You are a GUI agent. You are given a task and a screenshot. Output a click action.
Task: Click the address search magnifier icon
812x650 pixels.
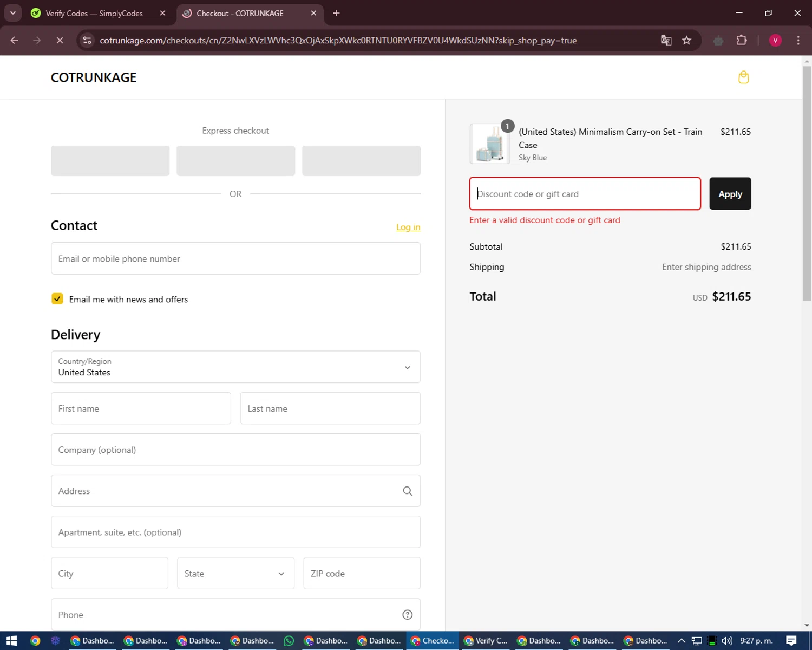tap(408, 491)
